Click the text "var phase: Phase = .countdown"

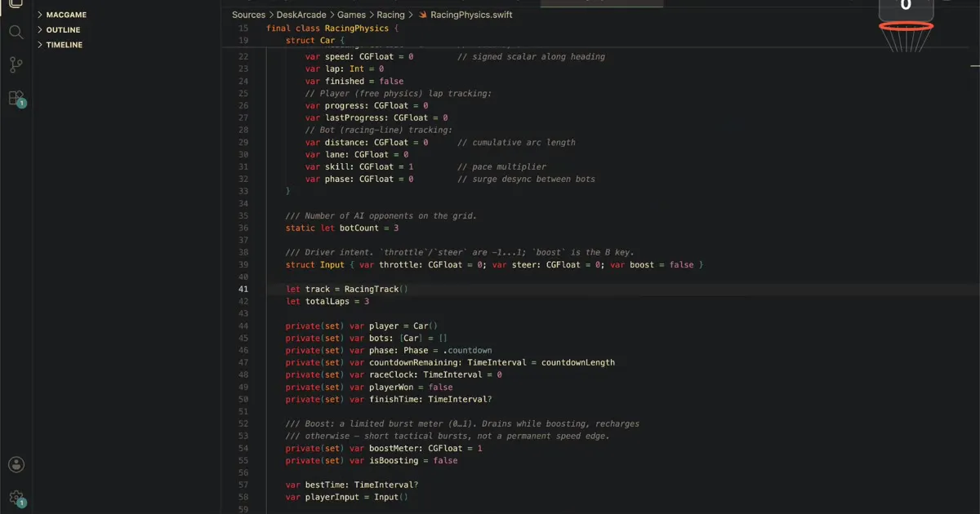click(421, 350)
